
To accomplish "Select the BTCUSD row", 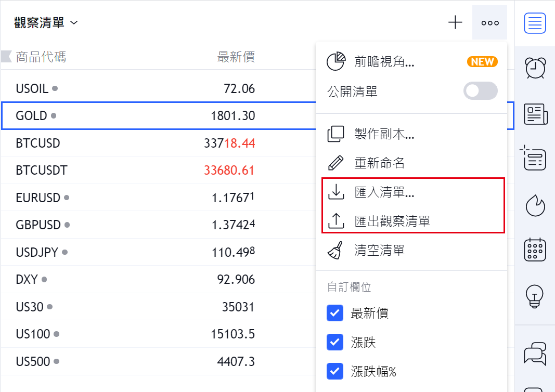I will point(158,143).
